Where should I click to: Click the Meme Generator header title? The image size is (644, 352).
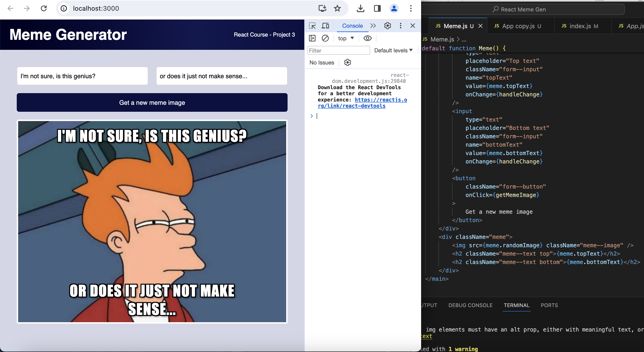pos(68,34)
